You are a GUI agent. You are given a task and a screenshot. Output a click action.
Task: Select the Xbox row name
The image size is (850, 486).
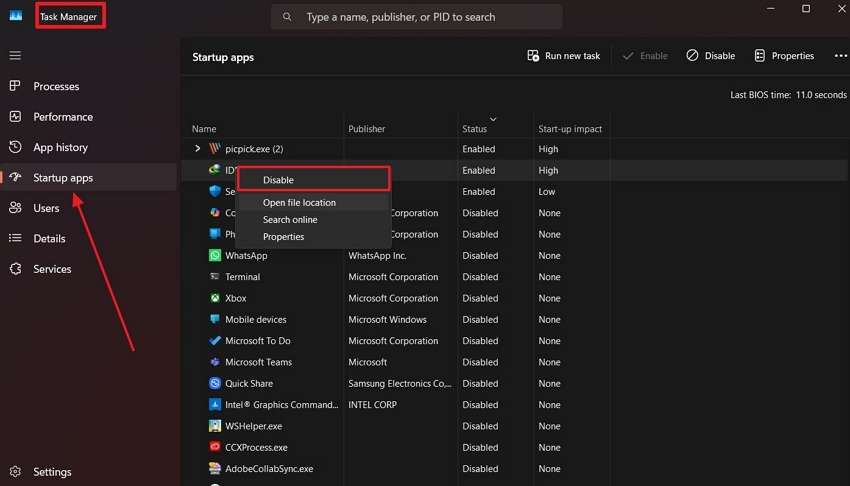click(x=236, y=298)
